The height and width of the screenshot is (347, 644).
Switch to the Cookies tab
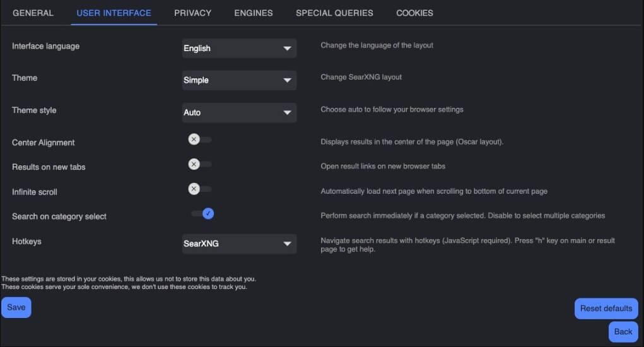[x=414, y=13]
